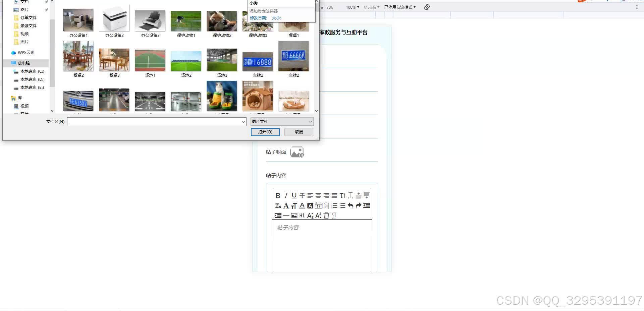Click the ordered list icon in the editor

pyautogui.click(x=334, y=205)
